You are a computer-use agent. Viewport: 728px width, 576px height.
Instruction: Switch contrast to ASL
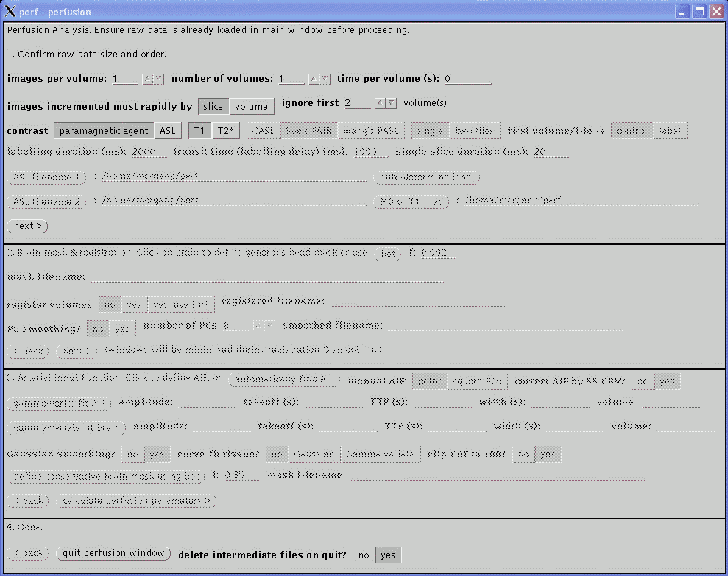pyautogui.click(x=169, y=131)
